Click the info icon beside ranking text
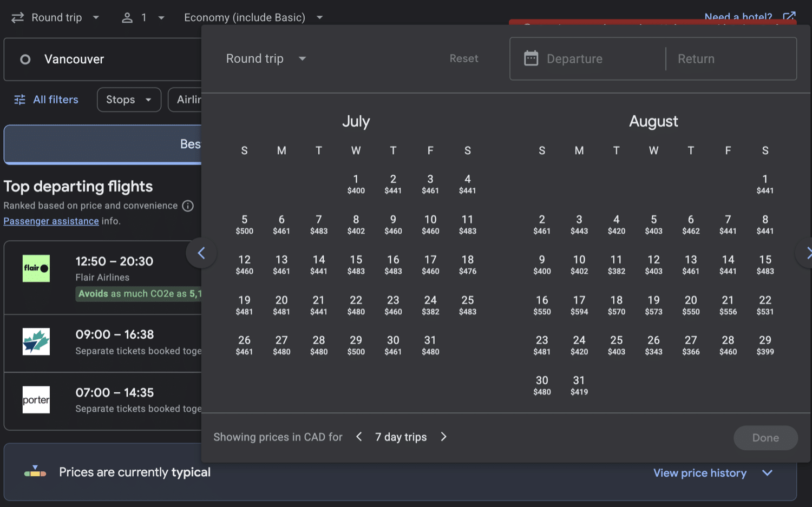 pos(188,206)
